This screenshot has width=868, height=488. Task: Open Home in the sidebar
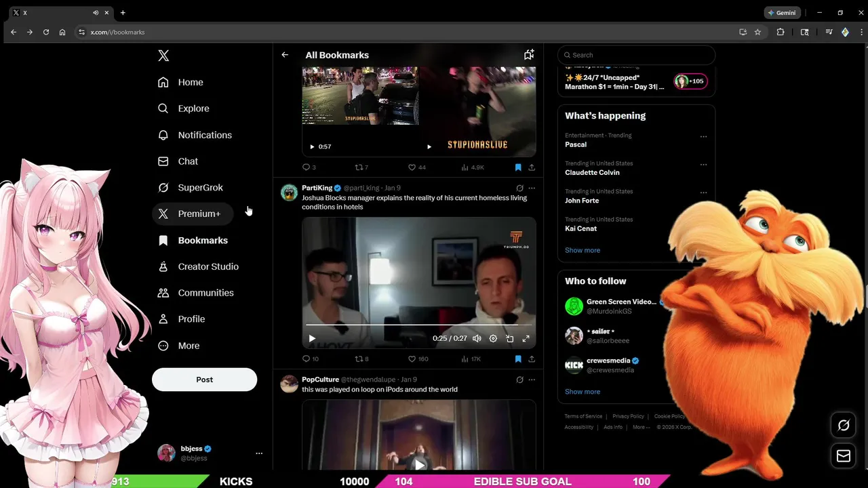(180, 82)
